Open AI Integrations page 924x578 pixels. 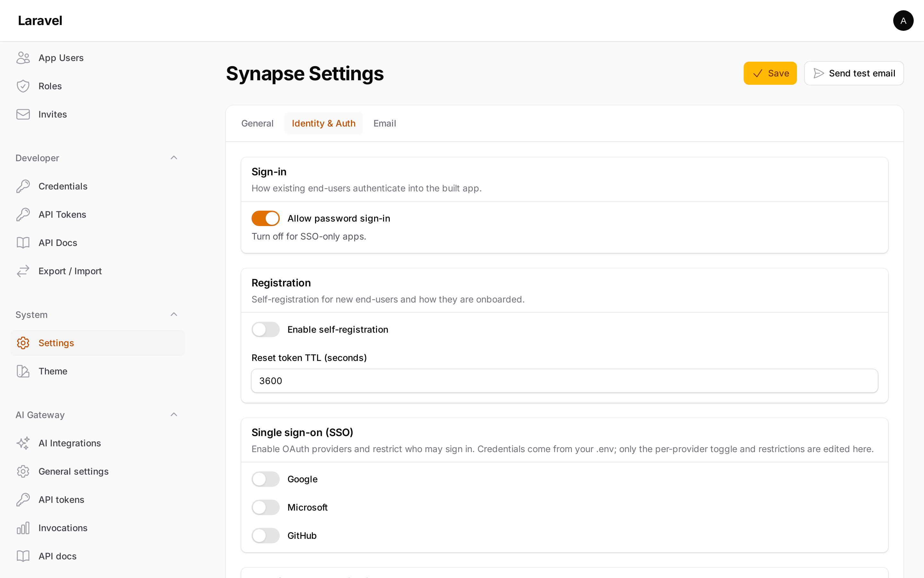click(x=97, y=443)
